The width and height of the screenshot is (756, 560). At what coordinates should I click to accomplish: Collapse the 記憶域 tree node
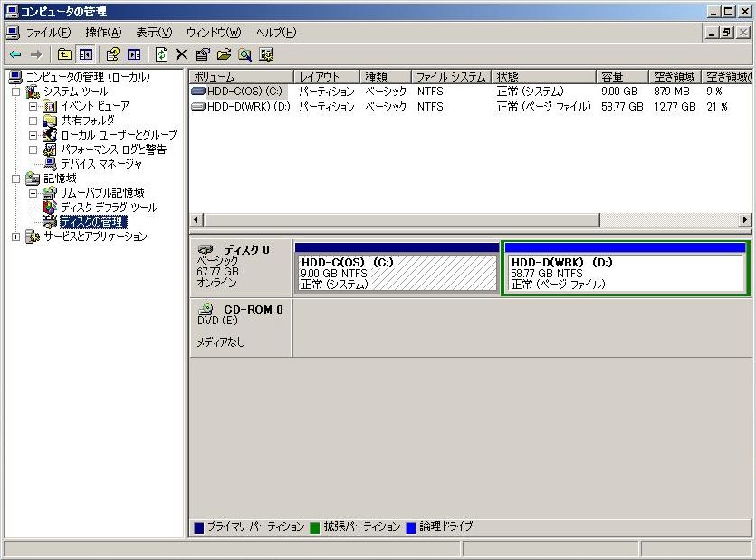click(16, 179)
